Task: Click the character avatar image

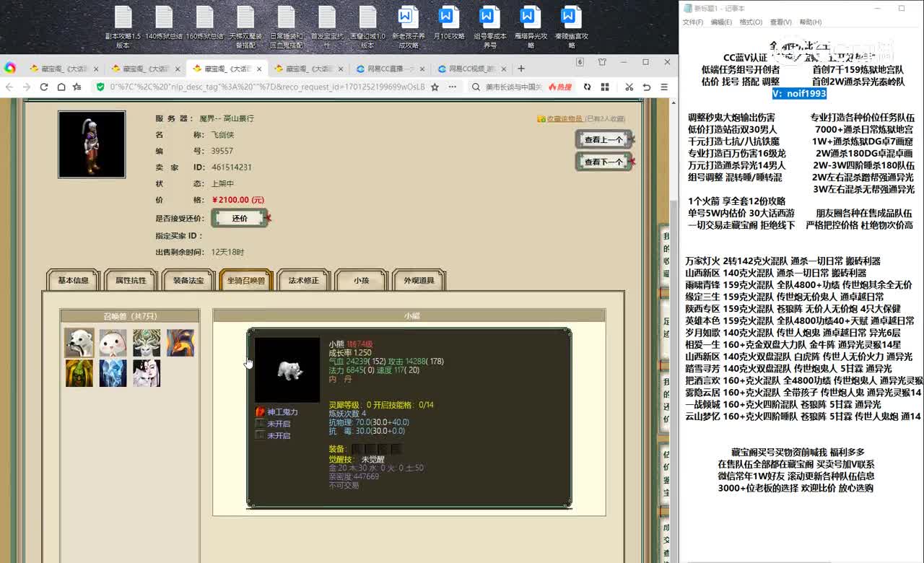Action: 92,144
